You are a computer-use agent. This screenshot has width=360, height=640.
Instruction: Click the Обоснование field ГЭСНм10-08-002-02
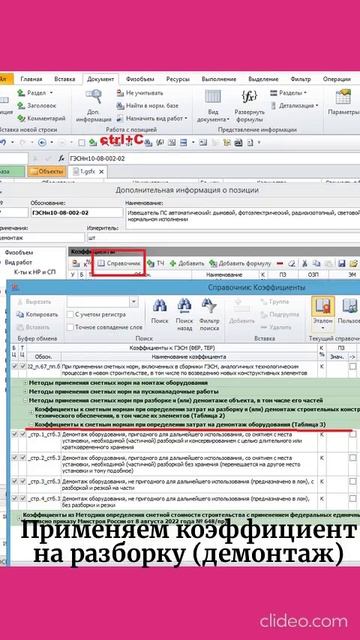pyautogui.click(x=77, y=213)
